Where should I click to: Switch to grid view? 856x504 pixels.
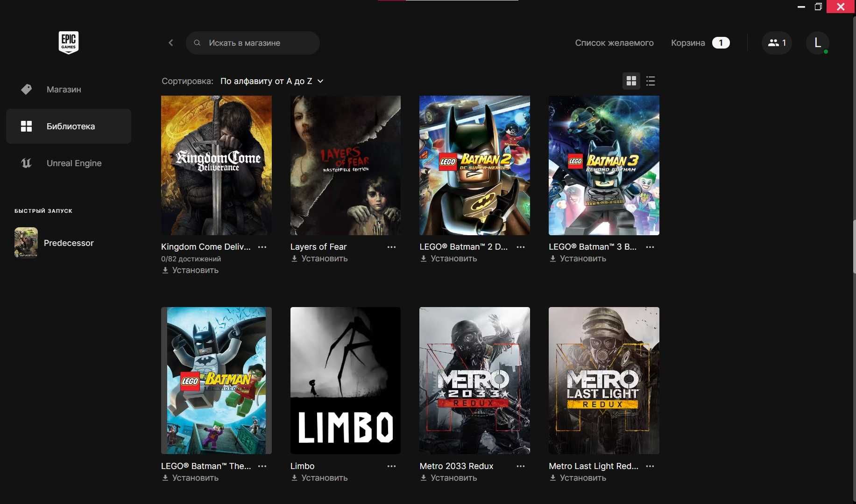pos(631,81)
